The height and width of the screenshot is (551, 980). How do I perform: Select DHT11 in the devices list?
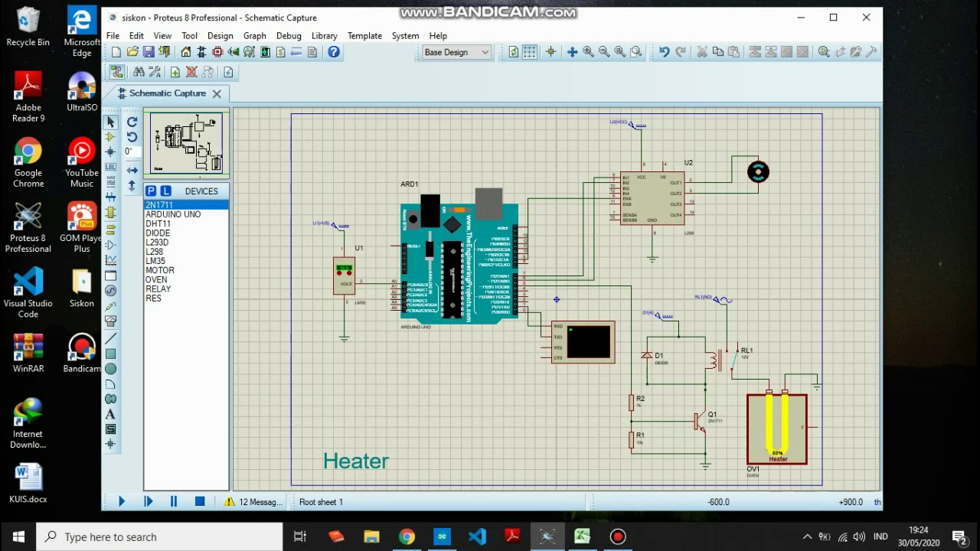click(x=186, y=223)
